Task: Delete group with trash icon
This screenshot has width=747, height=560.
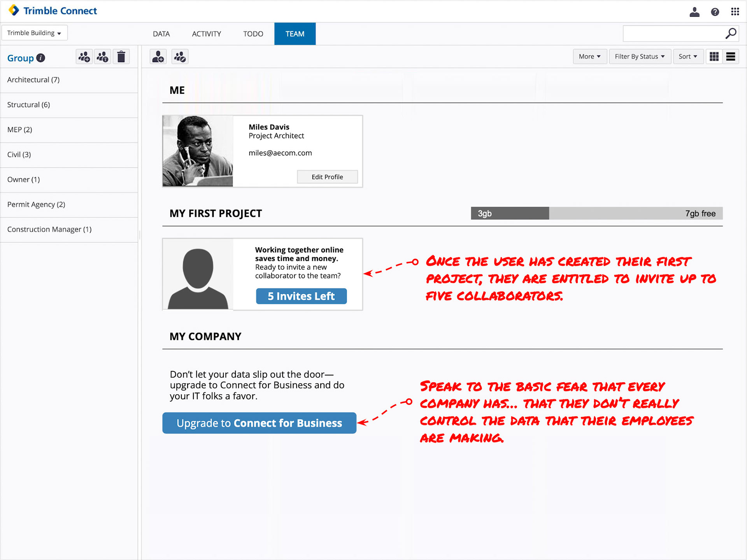Action: tap(121, 57)
